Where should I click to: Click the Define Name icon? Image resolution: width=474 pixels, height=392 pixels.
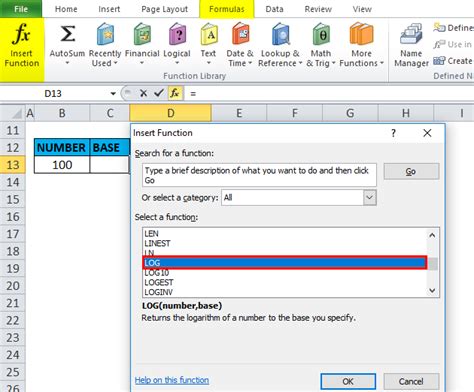click(439, 27)
